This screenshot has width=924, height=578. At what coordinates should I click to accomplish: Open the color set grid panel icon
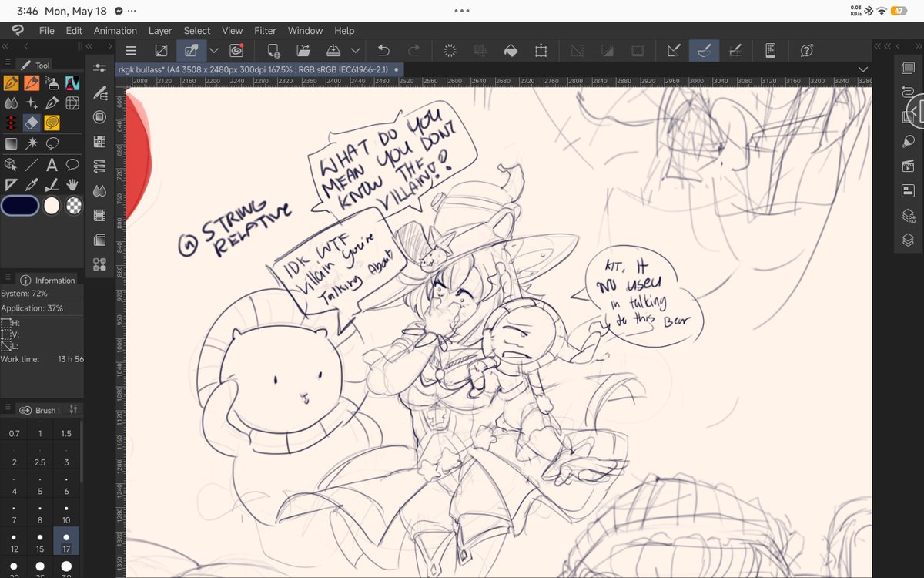[99, 141]
